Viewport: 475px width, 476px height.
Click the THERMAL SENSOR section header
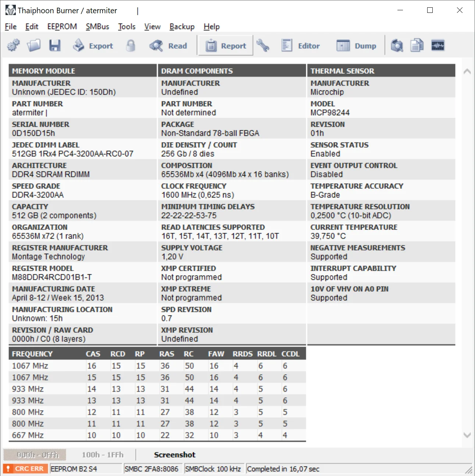(381, 71)
